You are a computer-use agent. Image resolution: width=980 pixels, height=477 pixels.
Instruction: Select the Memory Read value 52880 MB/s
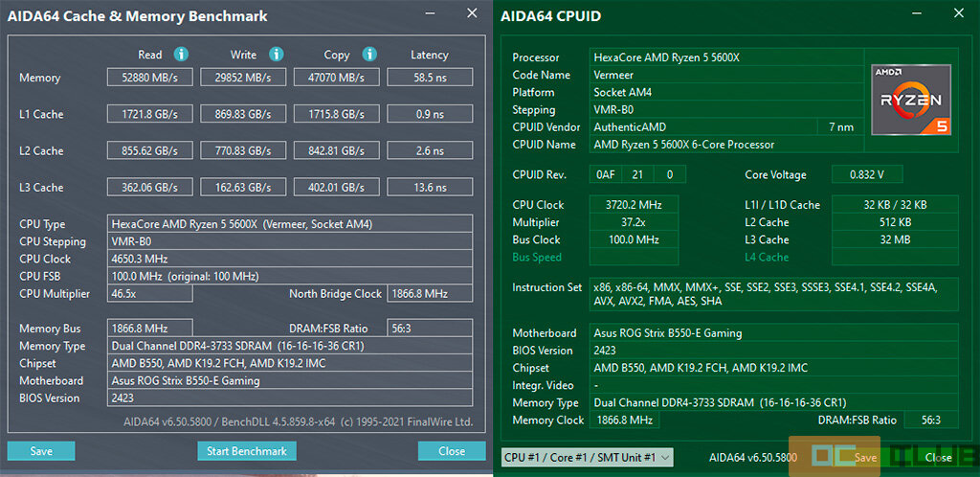150,78
